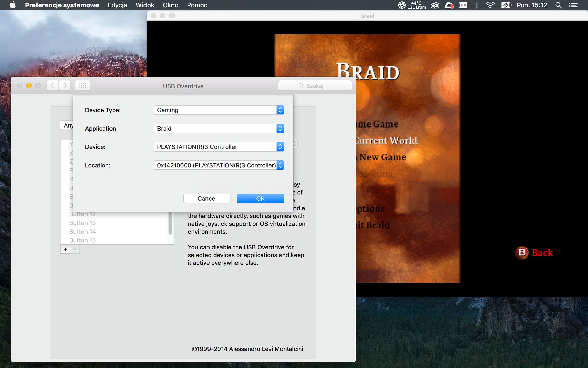Image resolution: width=588 pixels, height=368 pixels.
Task: Click the Wi-Fi status icon
Action: (490, 5)
